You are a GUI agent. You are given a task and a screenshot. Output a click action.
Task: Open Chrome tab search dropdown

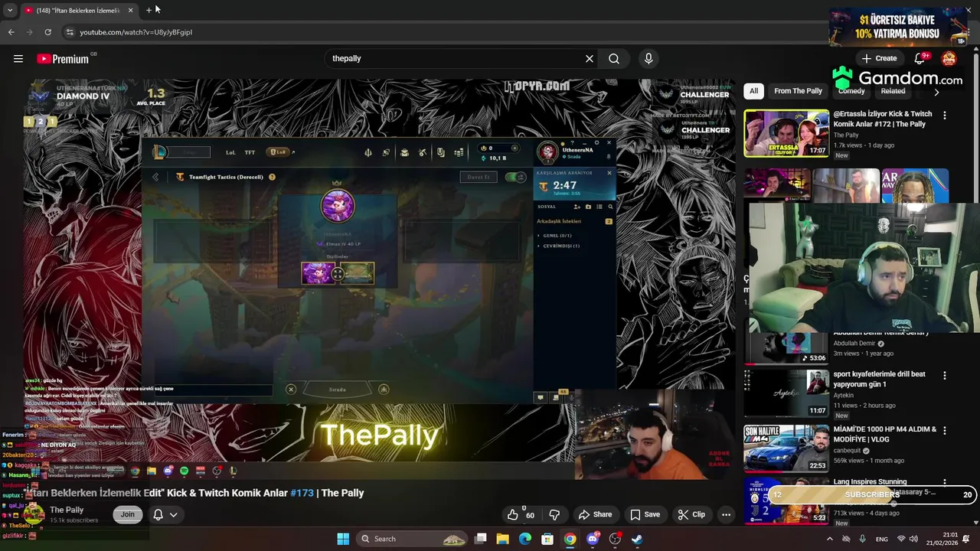[x=10, y=10]
